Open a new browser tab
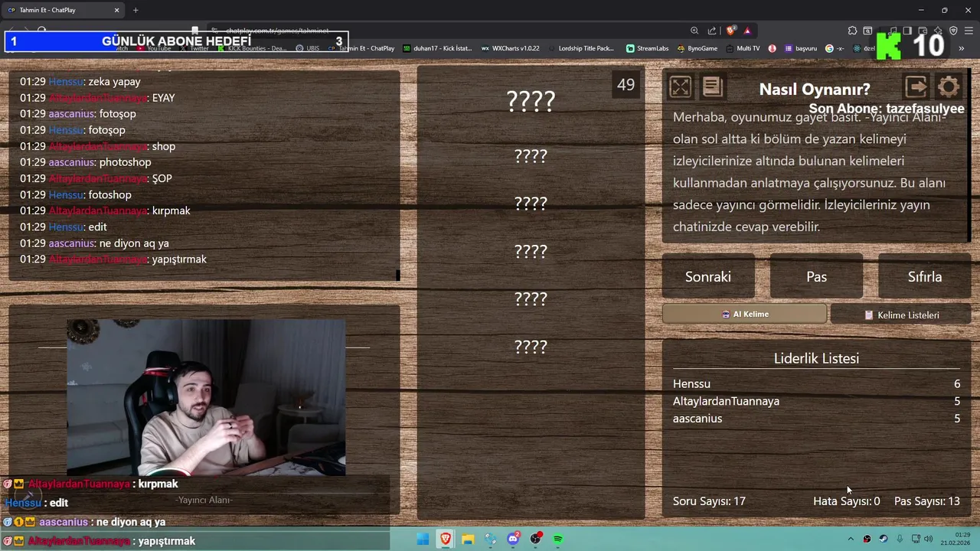Screen dimensions: 980x551 [x=136, y=10]
